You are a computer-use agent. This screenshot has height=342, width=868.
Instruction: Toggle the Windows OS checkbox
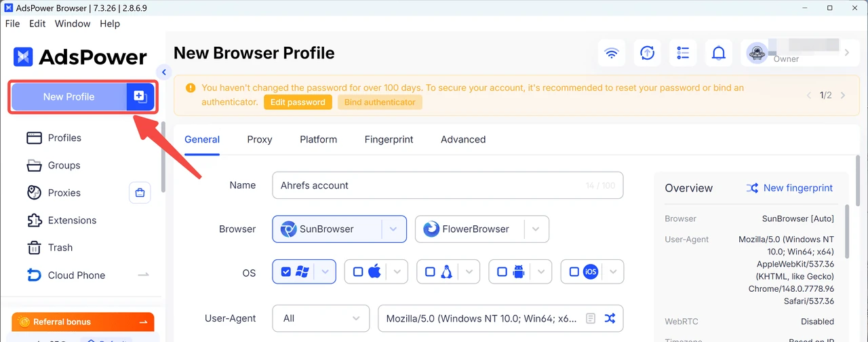[286, 272]
